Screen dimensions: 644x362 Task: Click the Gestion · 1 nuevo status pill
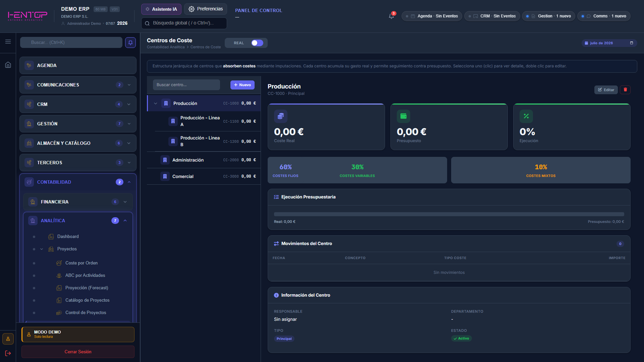coord(549,16)
